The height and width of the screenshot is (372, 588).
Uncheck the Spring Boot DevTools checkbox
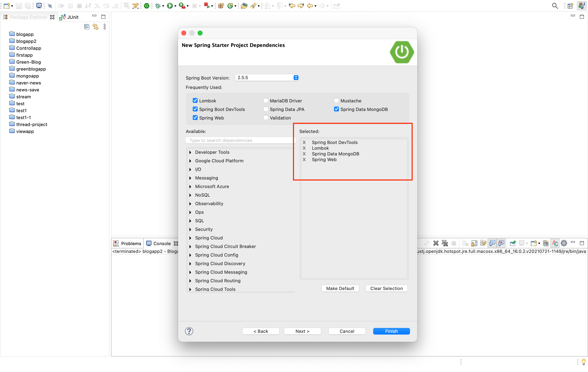pyautogui.click(x=195, y=109)
